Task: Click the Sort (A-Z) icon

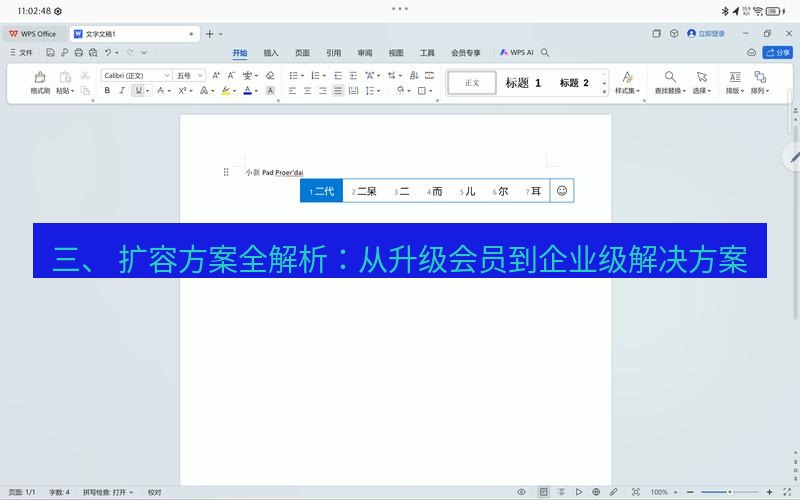Action: [414, 76]
